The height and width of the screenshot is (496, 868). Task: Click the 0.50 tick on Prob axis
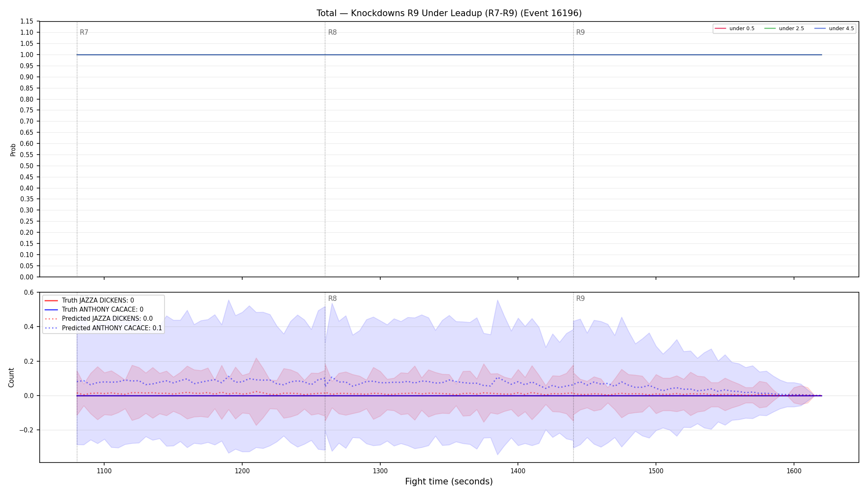click(x=27, y=166)
